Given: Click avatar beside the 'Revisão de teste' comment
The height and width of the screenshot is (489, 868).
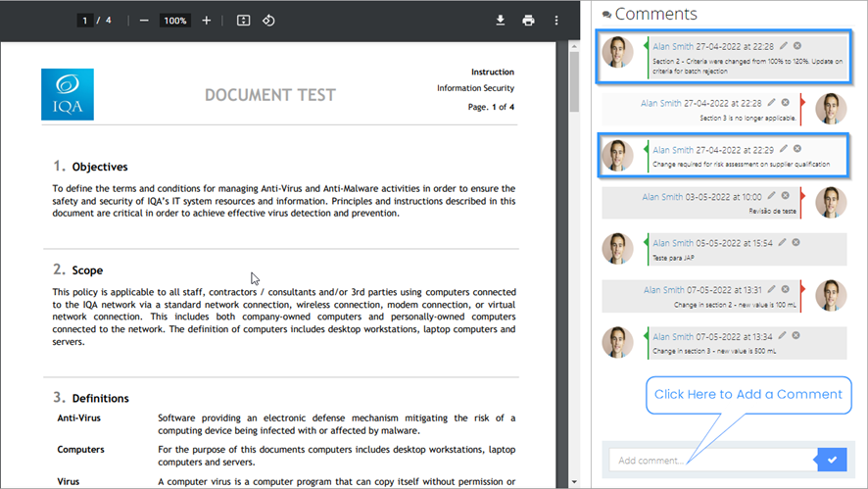Looking at the screenshot, I should 831,202.
